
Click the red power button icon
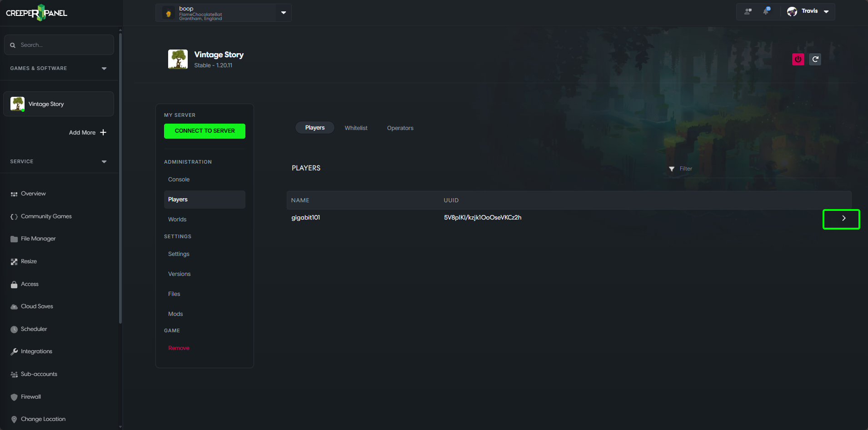pos(798,59)
